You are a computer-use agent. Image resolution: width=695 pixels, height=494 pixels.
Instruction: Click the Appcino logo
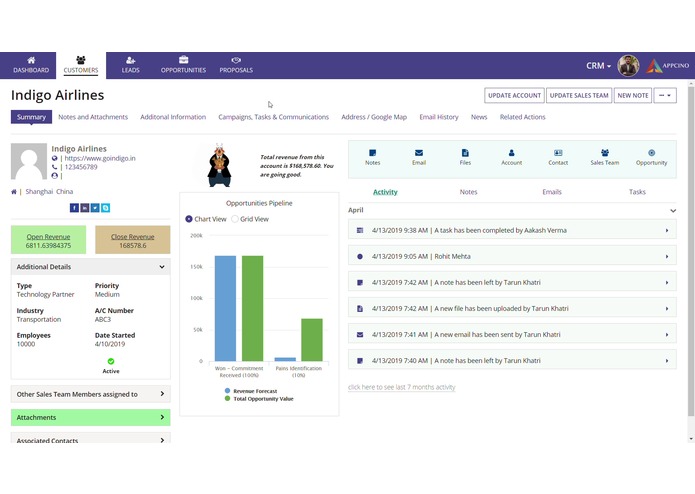[667, 66]
